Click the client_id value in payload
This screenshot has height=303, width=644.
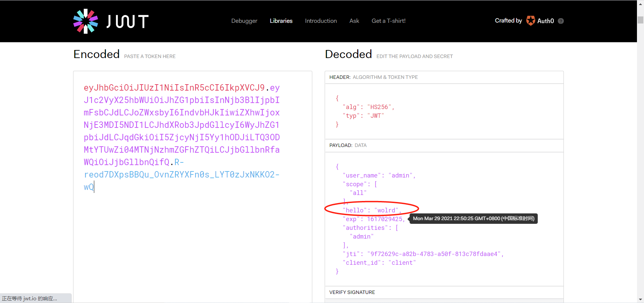(x=402, y=263)
